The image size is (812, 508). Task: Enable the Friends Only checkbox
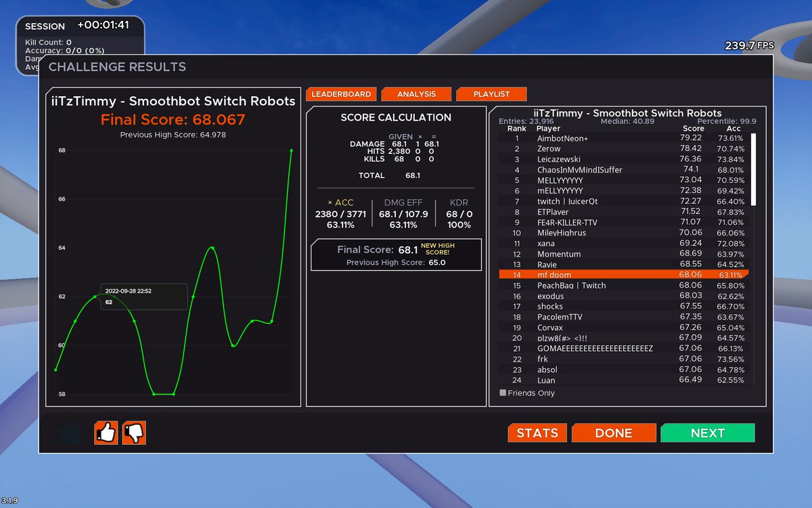point(503,392)
